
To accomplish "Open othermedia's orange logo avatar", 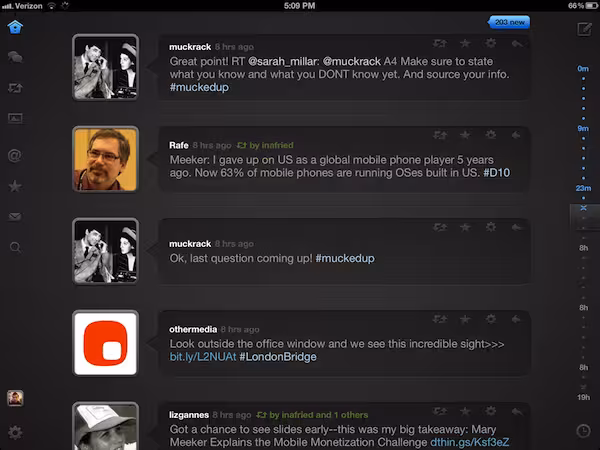I will click(x=105, y=343).
